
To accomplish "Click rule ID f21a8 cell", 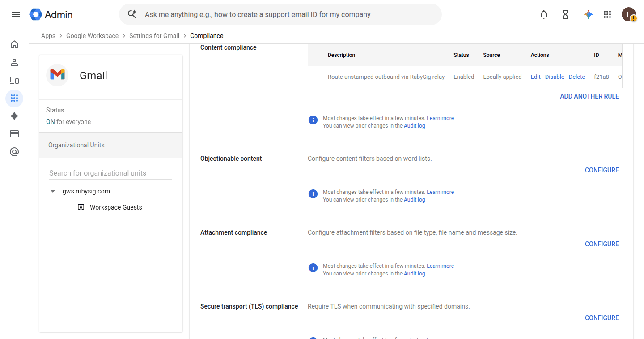I will [x=602, y=77].
